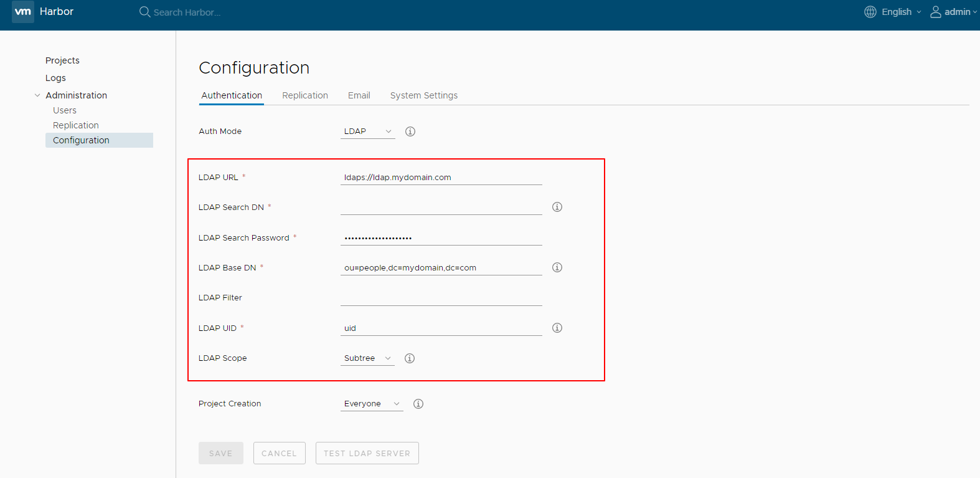This screenshot has width=980, height=478.
Task: Click into the LDAP Filter field
Action: pyautogui.click(x=441, y=298)
